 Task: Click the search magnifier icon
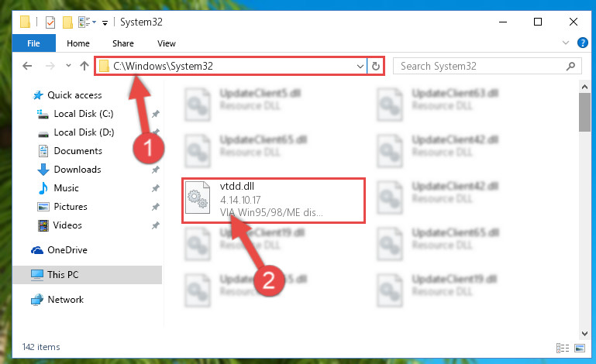click(570, 66)
